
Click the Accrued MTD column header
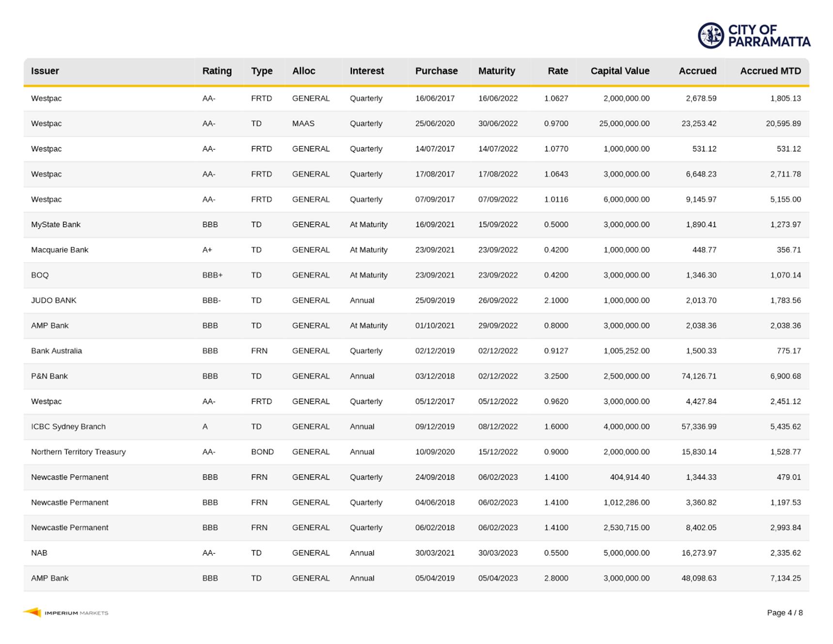tap(770, 71)
